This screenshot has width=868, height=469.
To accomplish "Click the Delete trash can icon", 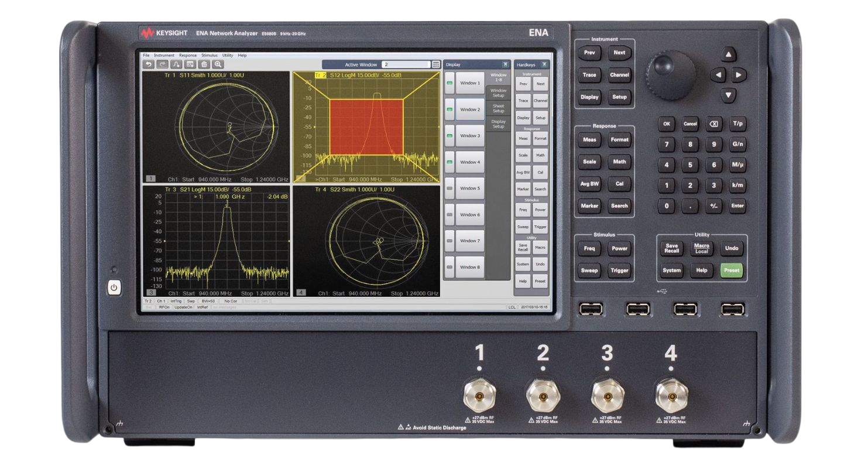I will click(204, 64).
